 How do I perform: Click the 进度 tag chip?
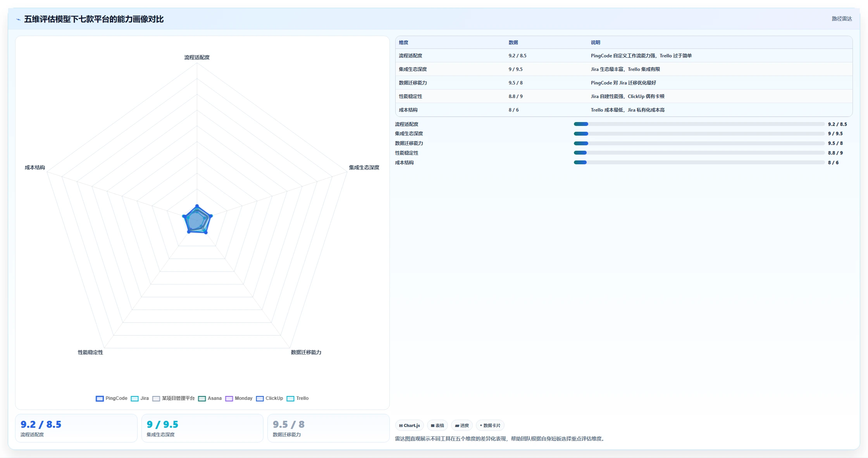coord(462,425)
